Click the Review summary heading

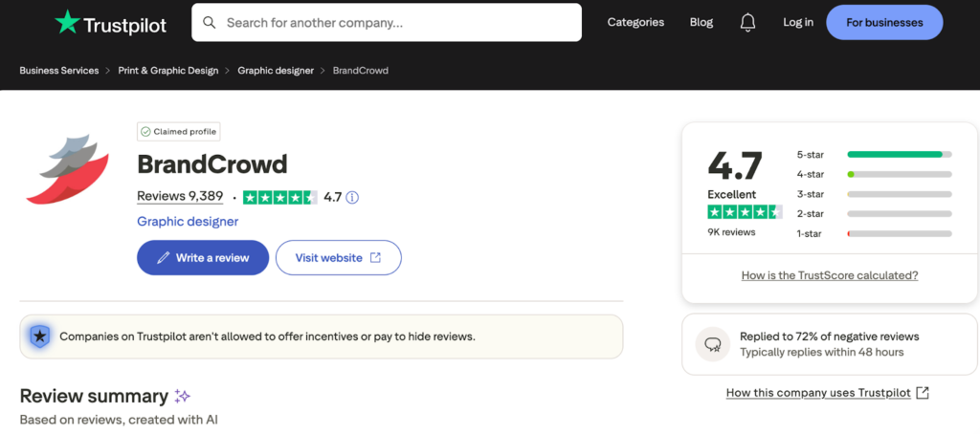click(x=94, y=396)
